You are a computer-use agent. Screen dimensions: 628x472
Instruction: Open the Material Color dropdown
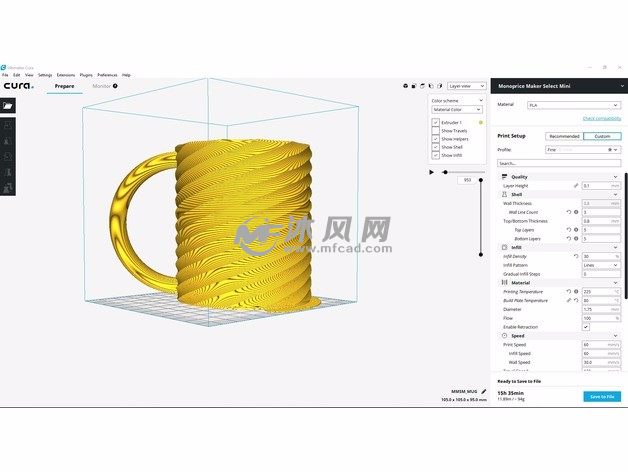[457, 109]
